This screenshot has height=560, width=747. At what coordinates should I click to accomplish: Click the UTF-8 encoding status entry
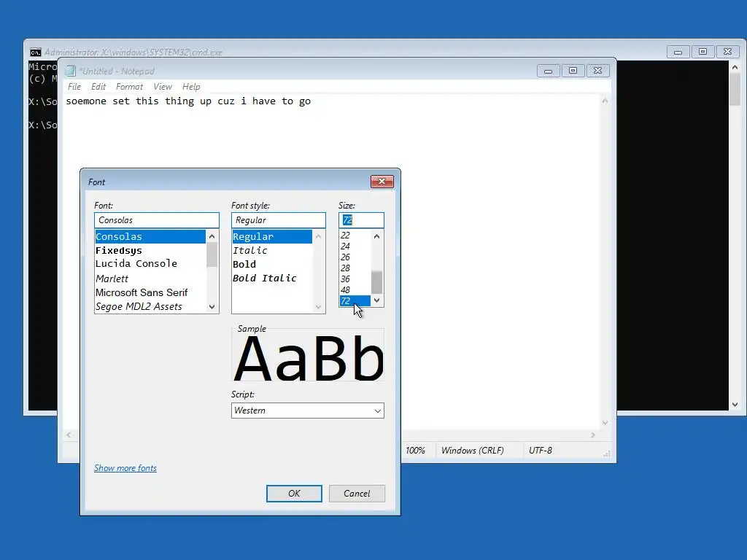click(x=541, y=451)
